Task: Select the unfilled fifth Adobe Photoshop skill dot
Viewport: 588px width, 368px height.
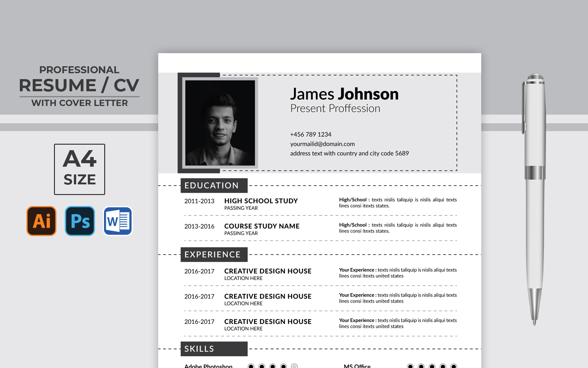Action: tap(294, 366)
